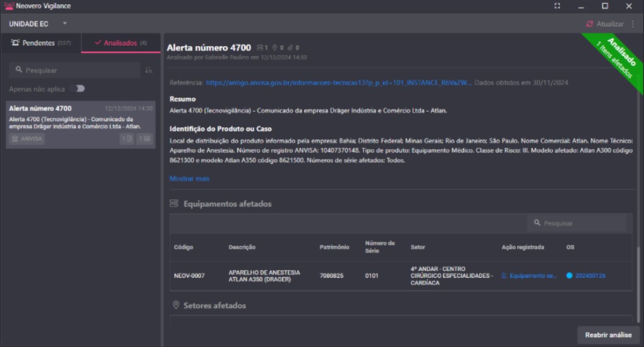This screenshot has width=644, height=347.
Task: Click the Atualizar refresh button
Action: (605, 24)
